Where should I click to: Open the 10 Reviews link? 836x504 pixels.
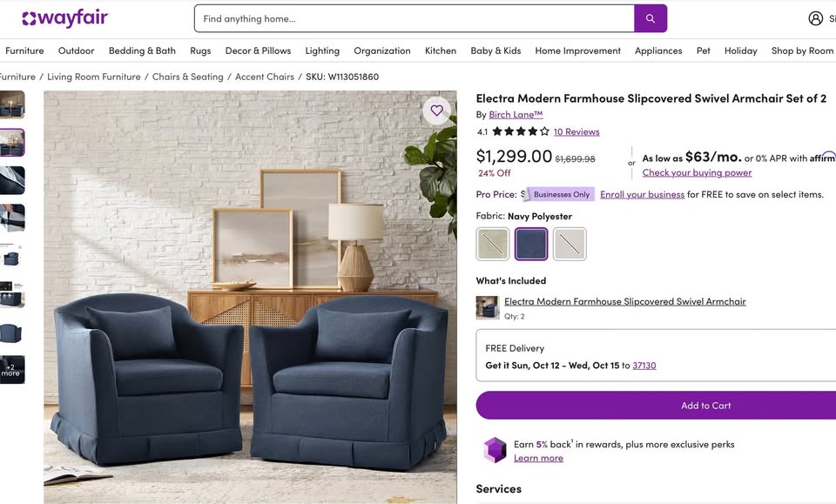tap(576, 131)
